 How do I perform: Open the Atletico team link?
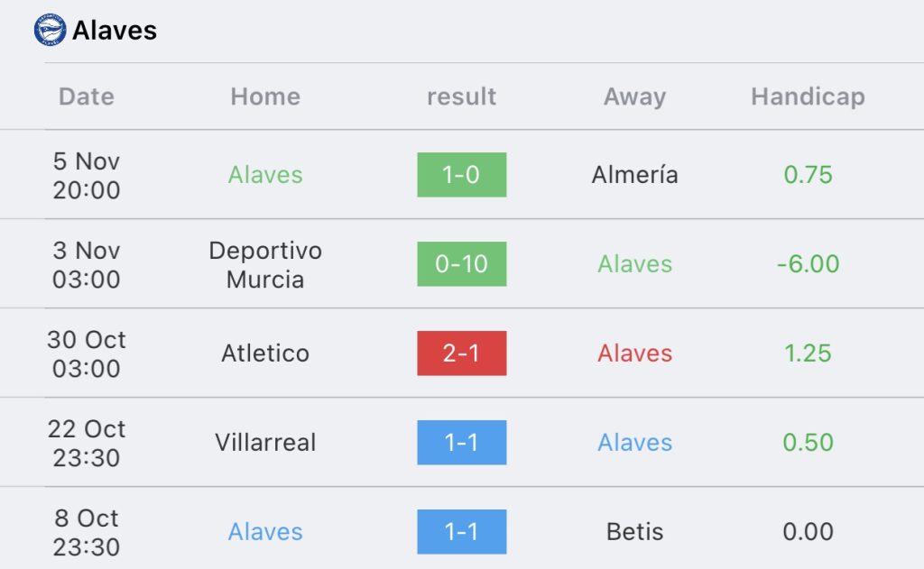[265, 353]
